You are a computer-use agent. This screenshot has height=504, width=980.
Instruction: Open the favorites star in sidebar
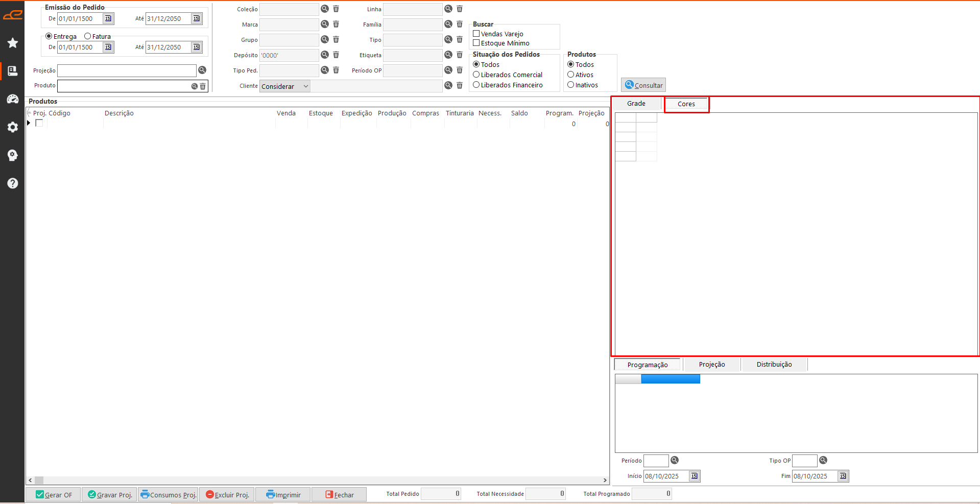[13, 43]
